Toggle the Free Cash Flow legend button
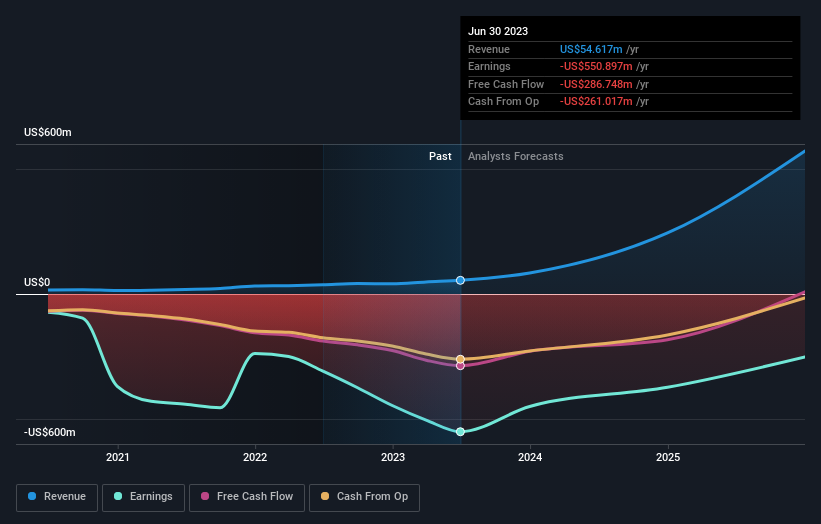Image resolution: width=821 pixels, height=524 pixels. pyautogui.click(x=247, y=497)
